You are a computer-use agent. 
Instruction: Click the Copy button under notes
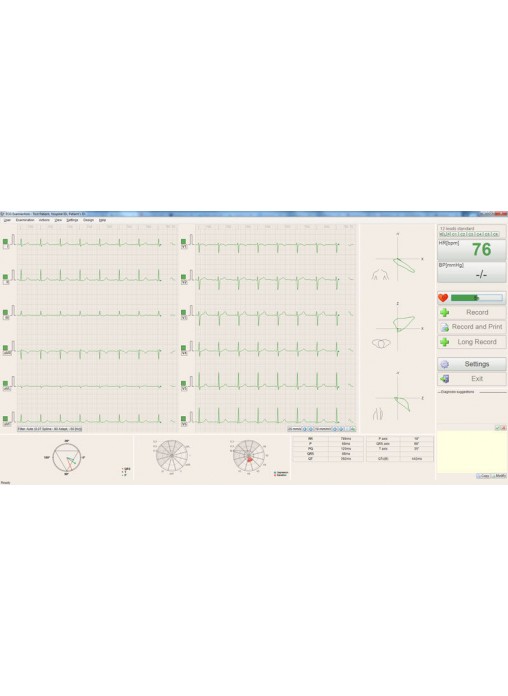pos(484,476)
